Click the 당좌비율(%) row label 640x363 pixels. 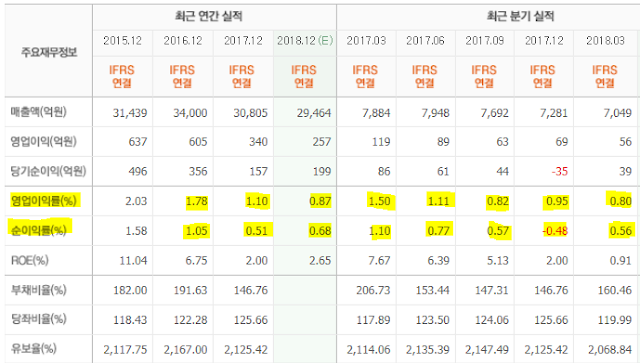[x=38, y=319]
